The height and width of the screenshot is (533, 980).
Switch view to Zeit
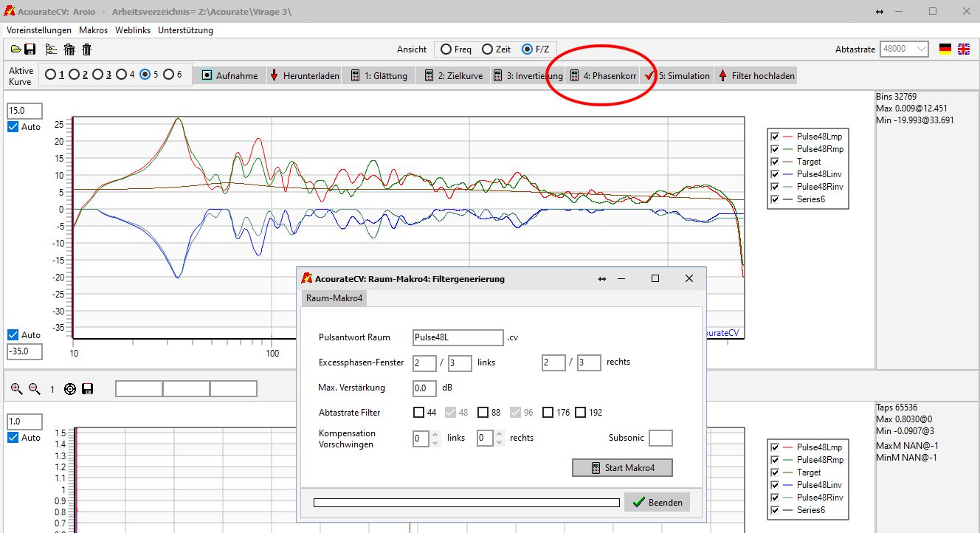(487, 49)
